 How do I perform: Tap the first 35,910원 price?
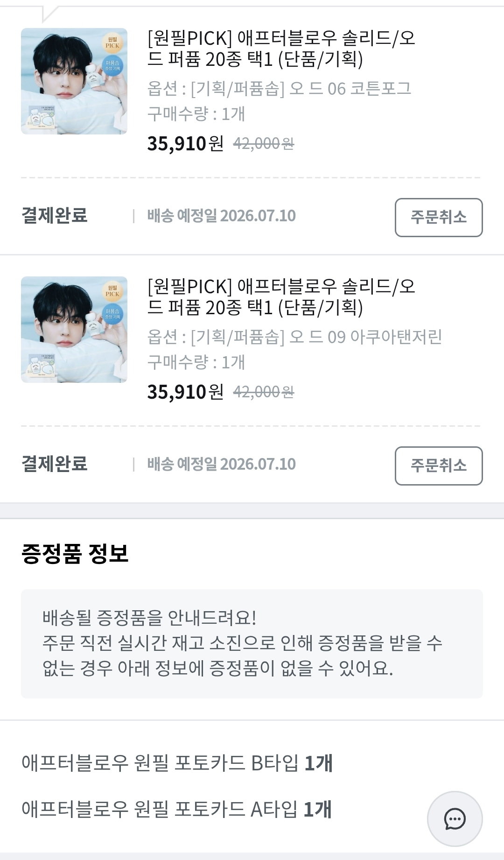tap(186, 143)
